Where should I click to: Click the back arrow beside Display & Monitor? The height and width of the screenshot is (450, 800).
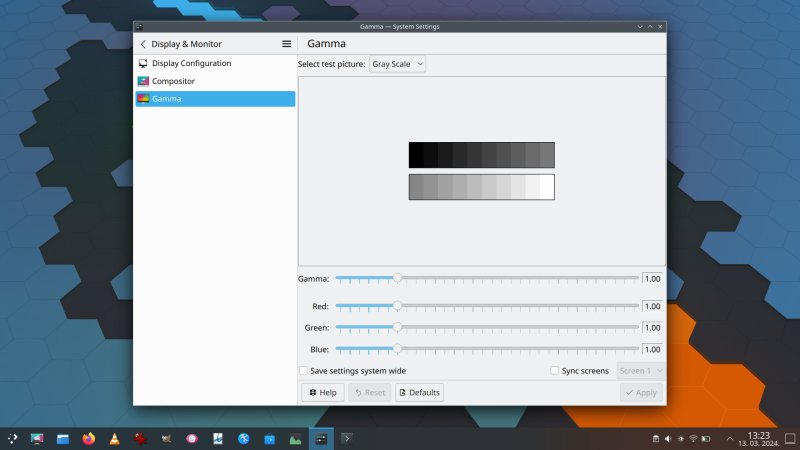(143, 44)
